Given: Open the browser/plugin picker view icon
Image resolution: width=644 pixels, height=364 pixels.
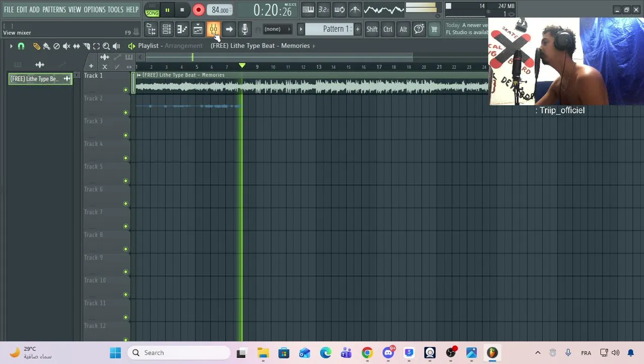Looking at the screenshot, I should 151,29.
